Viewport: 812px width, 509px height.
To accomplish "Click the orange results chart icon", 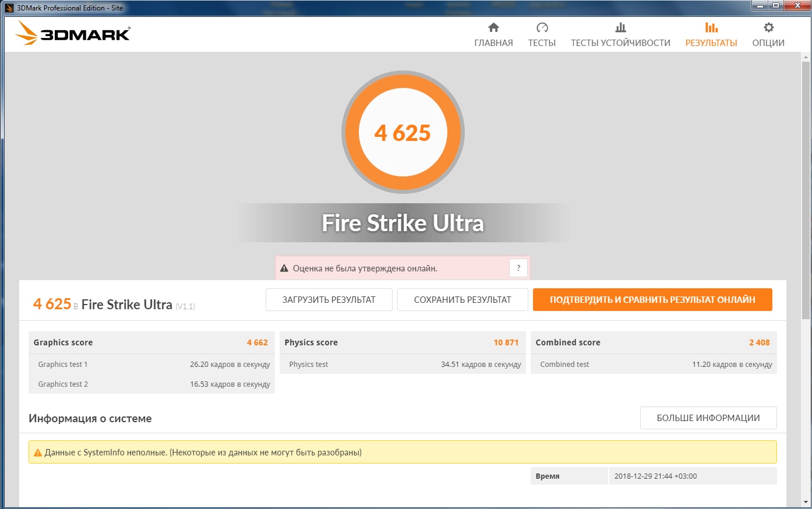I will point(711,27).
